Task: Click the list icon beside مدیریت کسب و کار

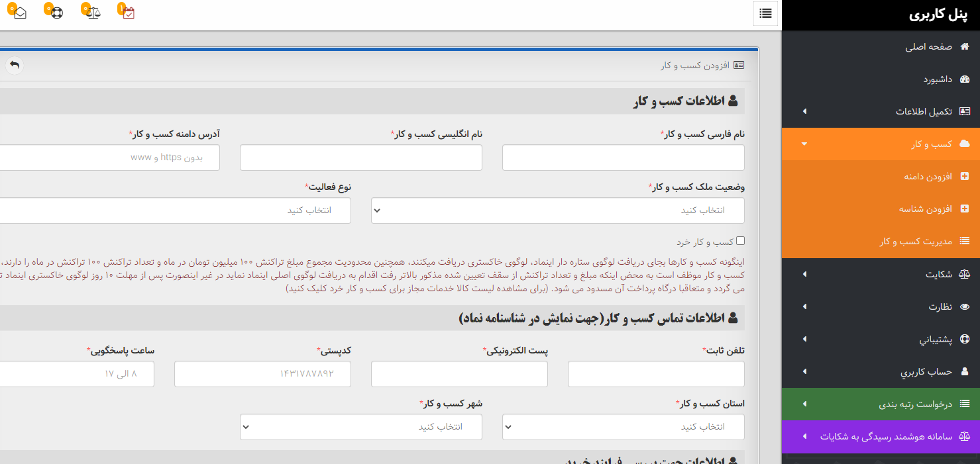Action: coord(965,242)
